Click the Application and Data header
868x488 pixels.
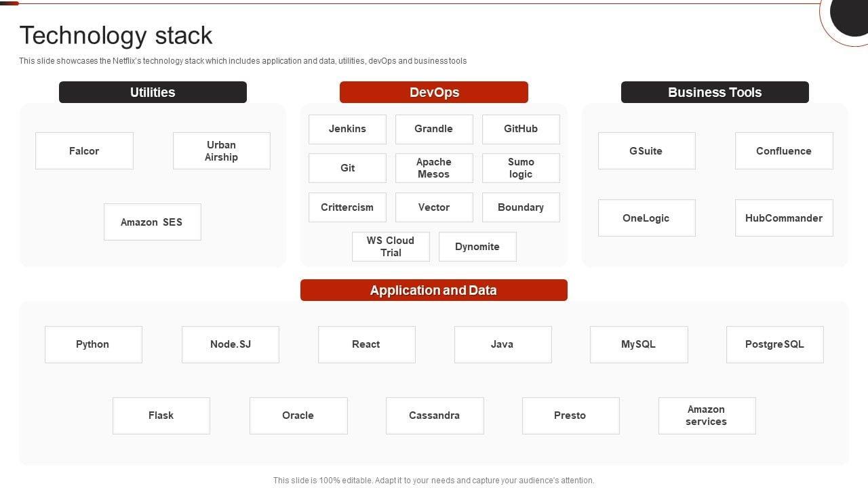click(x=434, y=290)
